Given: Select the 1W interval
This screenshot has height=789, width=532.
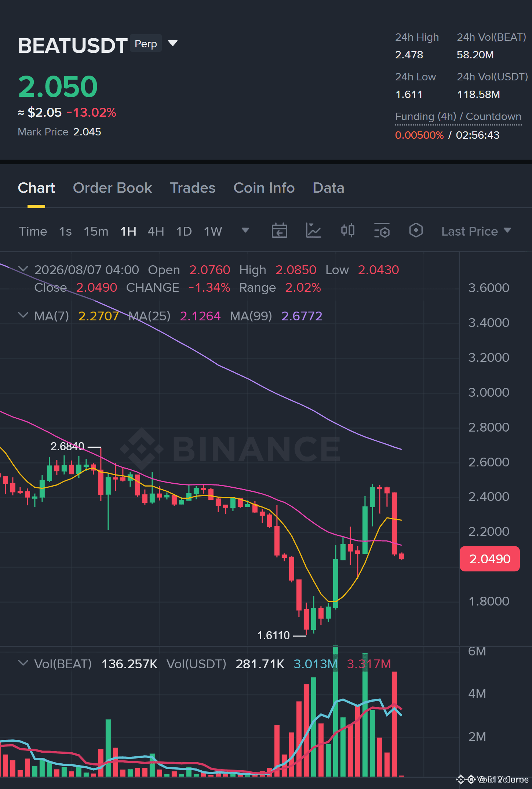Looking at the screenshot, I should tap(213, 231).
